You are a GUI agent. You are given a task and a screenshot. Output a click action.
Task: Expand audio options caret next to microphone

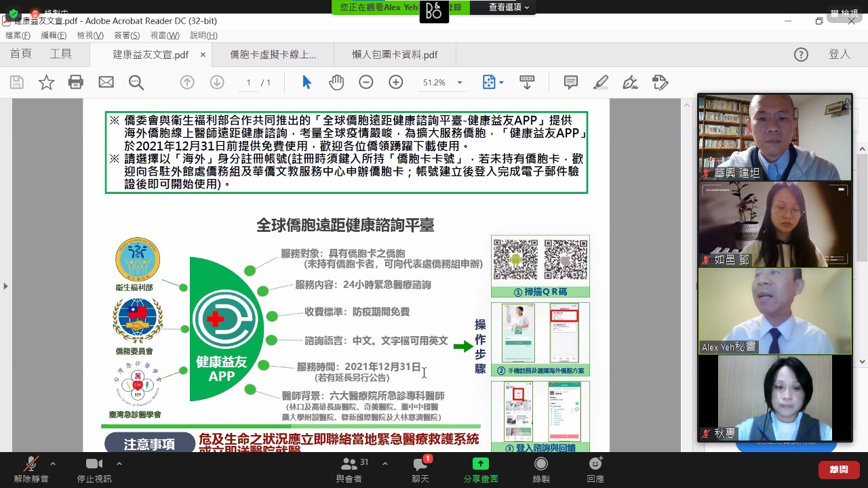coord(53,464)
